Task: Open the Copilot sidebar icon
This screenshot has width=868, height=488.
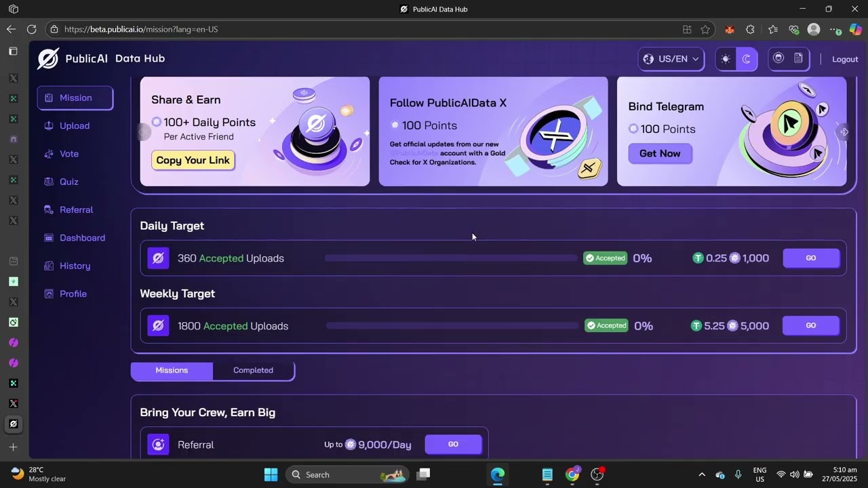Action: (x=856, y=29)
